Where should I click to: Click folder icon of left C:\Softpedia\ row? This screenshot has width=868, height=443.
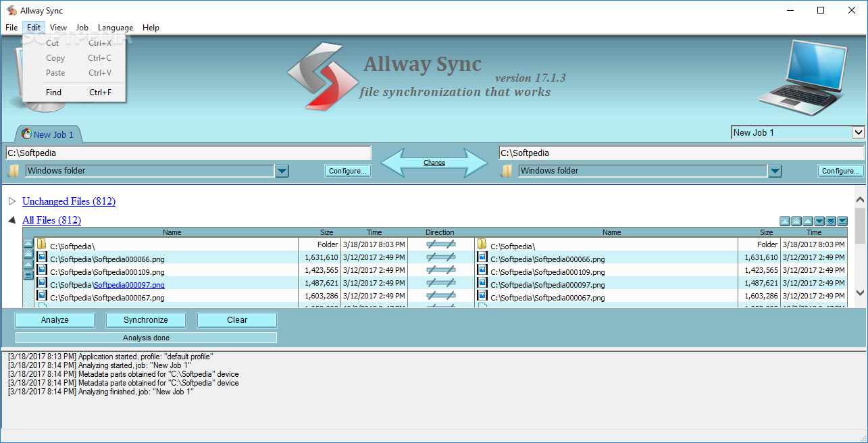click(x=41, y=244)
